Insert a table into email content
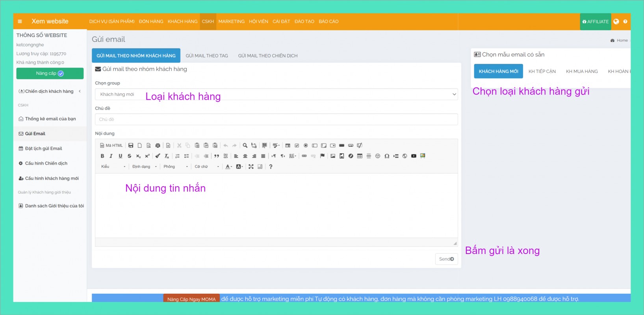Screen dimensions: 644x315 pos(360,156)
